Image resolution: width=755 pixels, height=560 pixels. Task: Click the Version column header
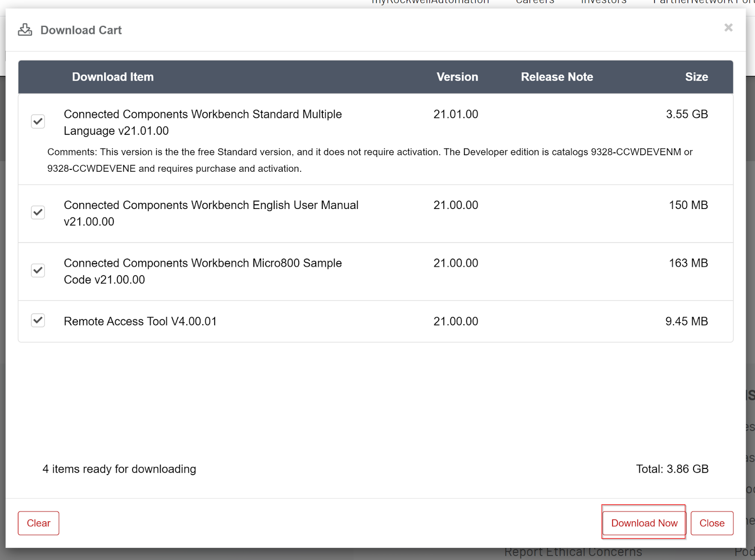pyautogui.click(x=457, y=77)
